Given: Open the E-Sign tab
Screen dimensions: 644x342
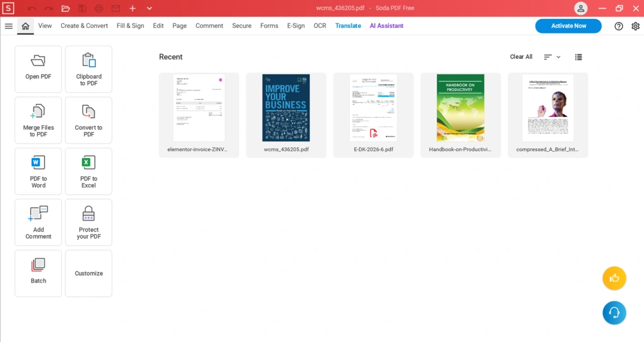Looking at the screenshot, I should [295, 25].
